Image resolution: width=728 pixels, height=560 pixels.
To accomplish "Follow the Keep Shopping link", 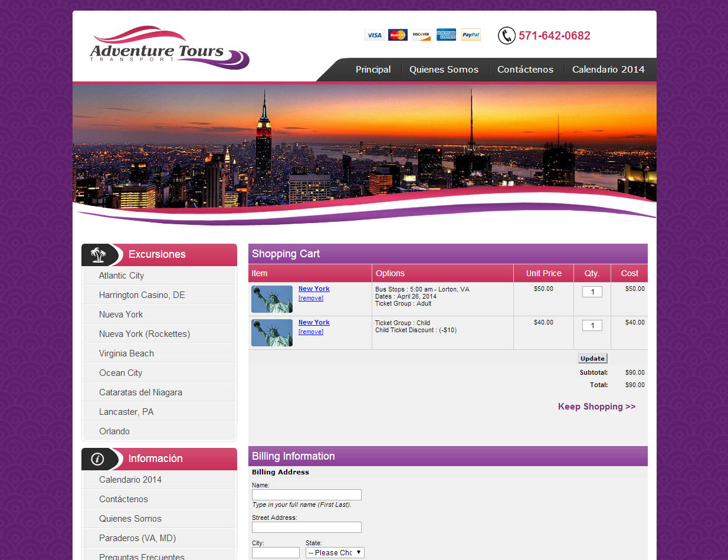I will [596, 407].
